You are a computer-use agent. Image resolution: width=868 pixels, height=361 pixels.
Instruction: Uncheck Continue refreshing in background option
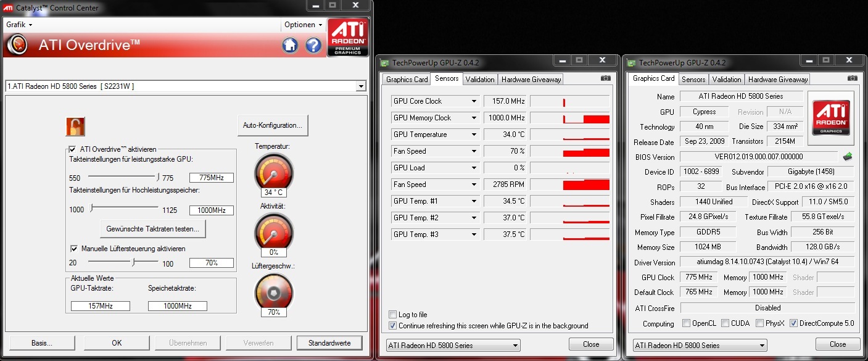(x=393, y=326)
